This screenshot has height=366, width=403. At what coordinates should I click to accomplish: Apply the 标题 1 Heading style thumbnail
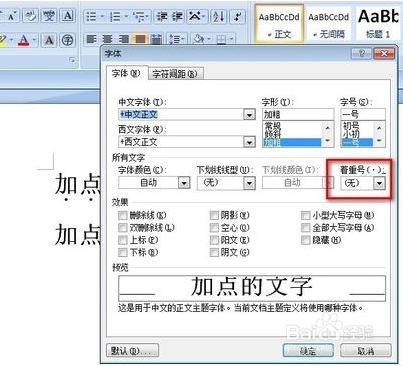(378, 23)
